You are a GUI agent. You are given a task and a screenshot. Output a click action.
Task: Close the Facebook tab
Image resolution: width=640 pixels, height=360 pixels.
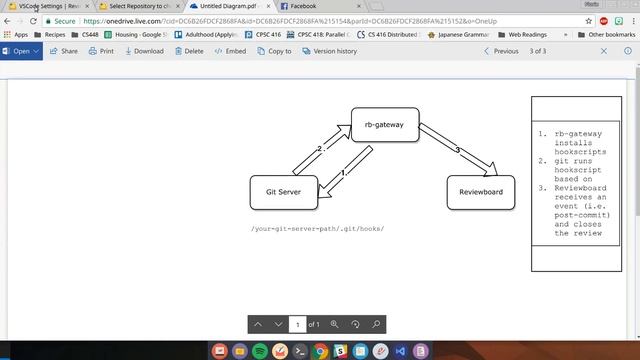(359, 6)
